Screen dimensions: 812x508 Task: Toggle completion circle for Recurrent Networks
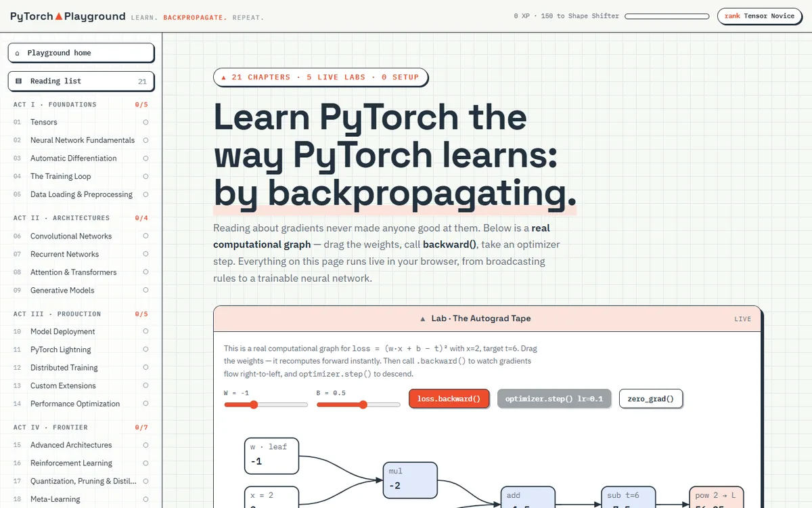pos(145,254)
